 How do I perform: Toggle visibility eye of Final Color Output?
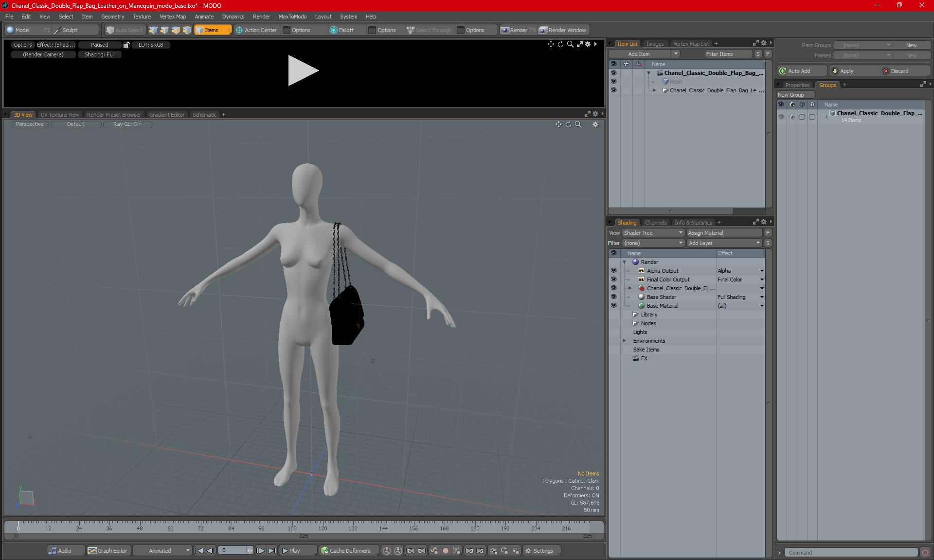[613, 280]
